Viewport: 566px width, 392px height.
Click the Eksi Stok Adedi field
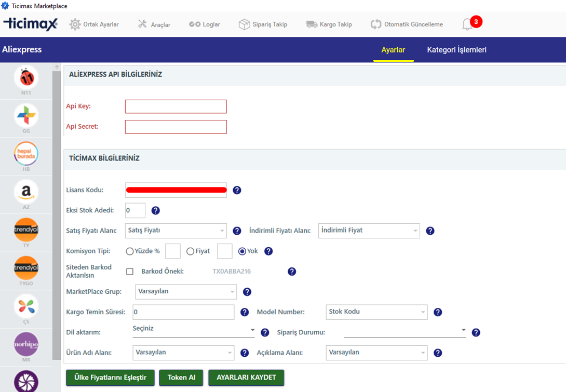click(x=136, y=210)
